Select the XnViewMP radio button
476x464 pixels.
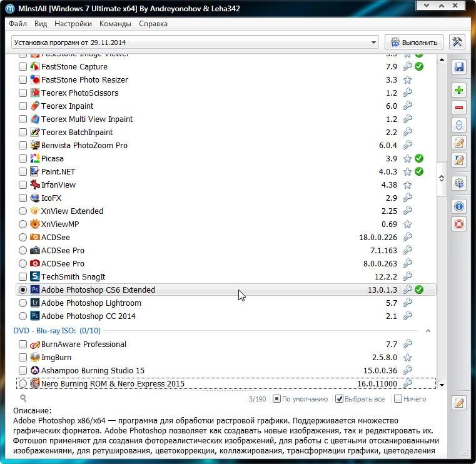click(x=23, y=224)
